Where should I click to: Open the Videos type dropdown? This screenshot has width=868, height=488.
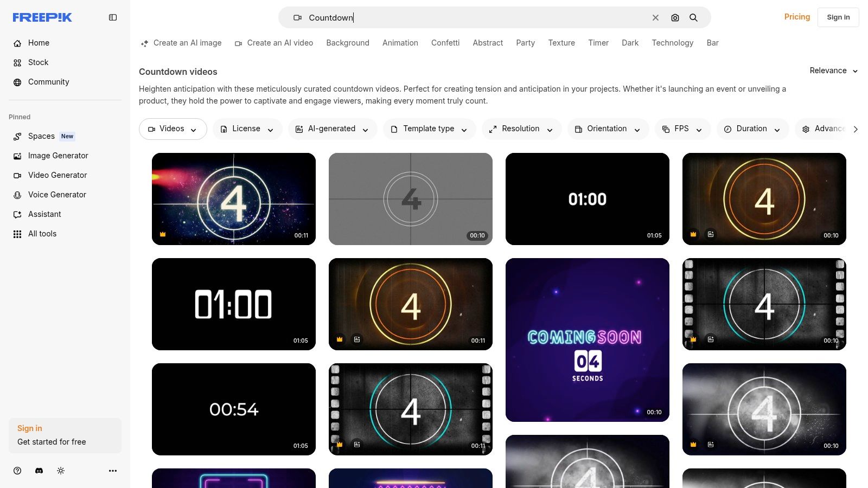[173, 129]
